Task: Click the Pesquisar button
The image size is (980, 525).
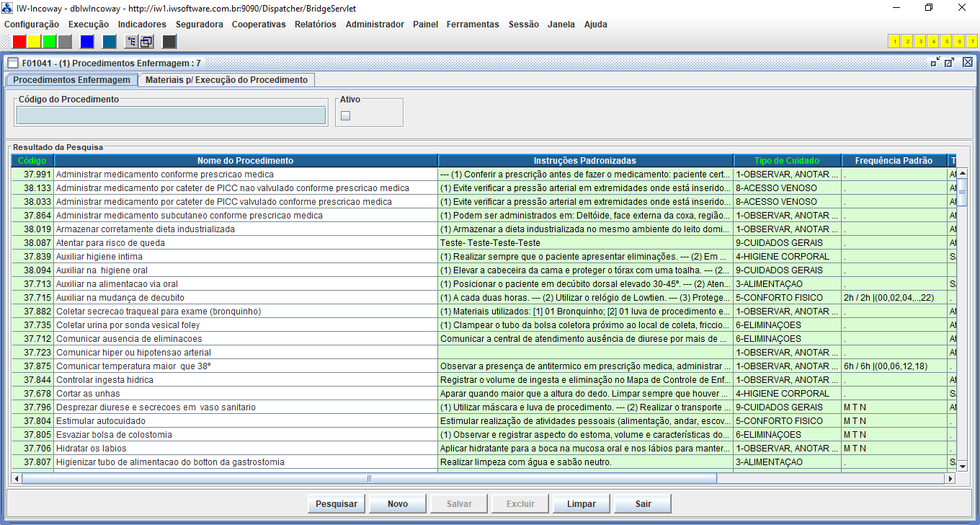Action: (337, 504)
